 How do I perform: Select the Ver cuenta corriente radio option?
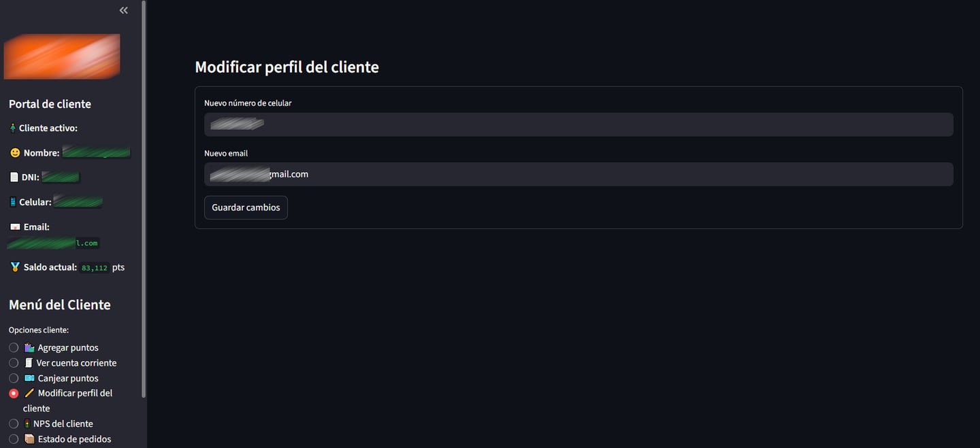tap(14, 363)
